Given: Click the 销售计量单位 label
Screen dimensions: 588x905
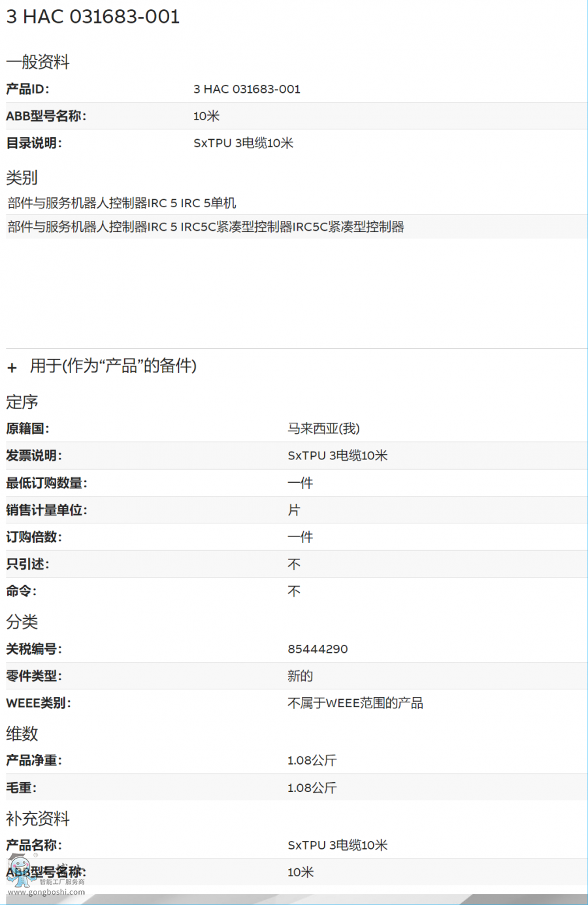Looking at the screenshot, I should [x=46, y=510].
